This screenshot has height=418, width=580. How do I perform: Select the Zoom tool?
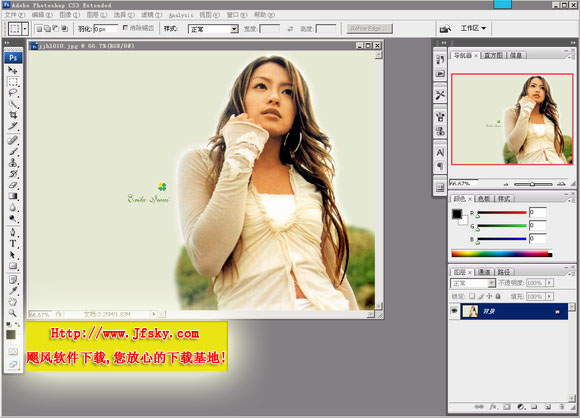(x=13, y=313)
